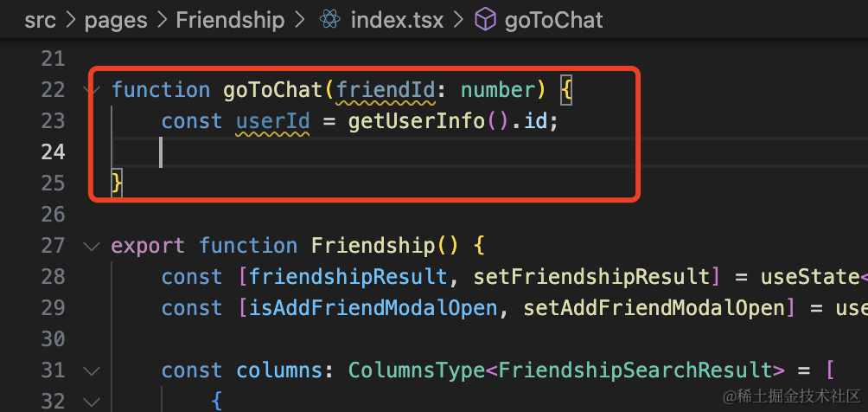Place cursor on empty line 24
Viewport: 868px width, 412px height.
(x=346, y=152)
